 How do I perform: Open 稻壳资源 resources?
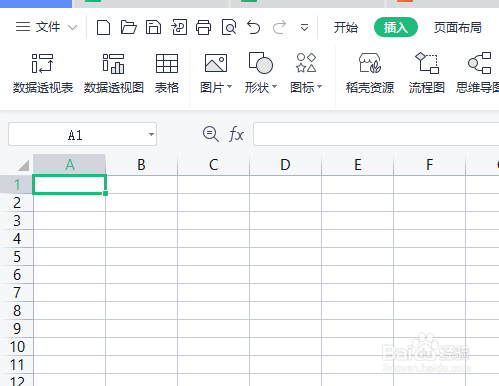click(370, 74)
